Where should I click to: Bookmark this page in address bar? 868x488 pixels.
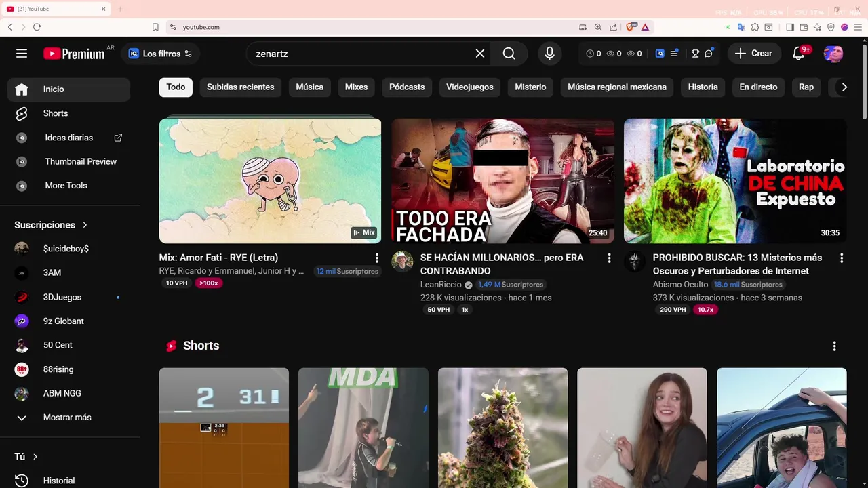click(155, 27)
